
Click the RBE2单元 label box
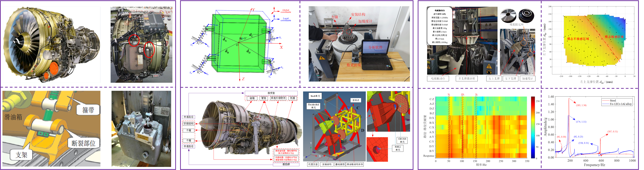click(398, 148)
